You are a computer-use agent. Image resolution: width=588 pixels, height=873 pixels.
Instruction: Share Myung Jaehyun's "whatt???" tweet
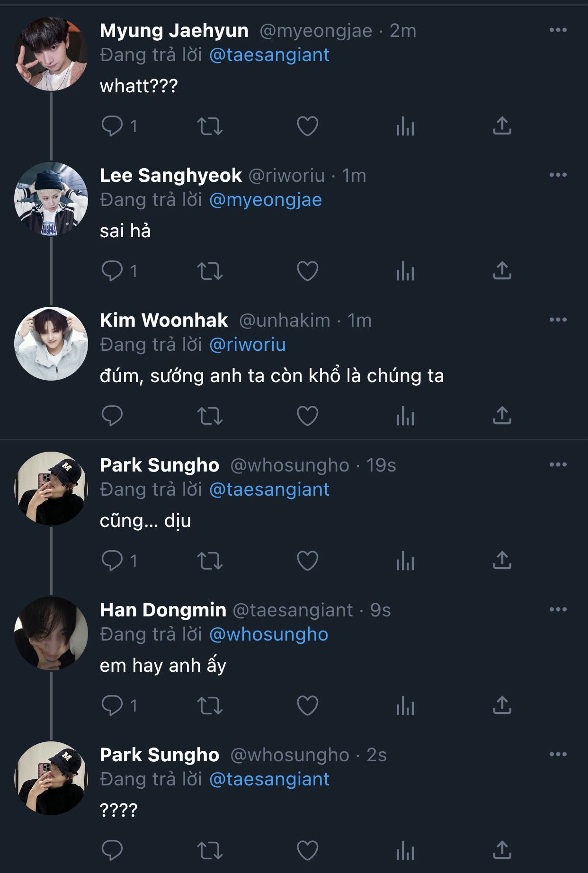coord(502,126)
